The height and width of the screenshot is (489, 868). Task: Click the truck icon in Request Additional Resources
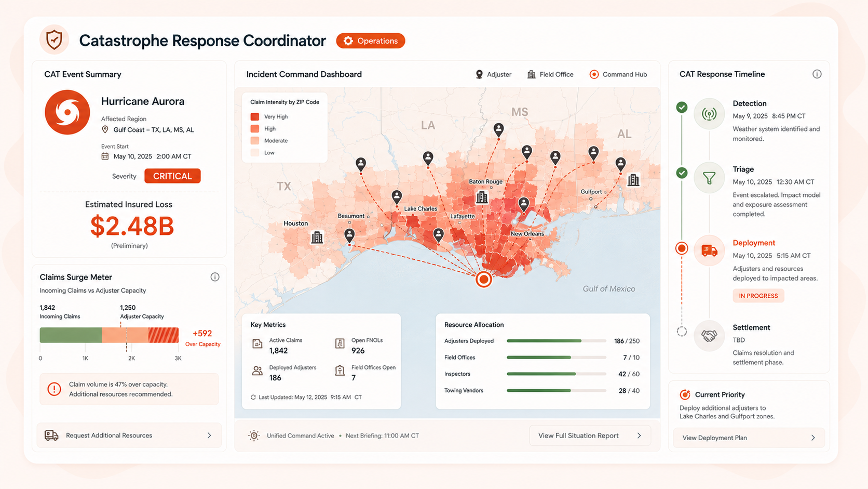point(51,435)
